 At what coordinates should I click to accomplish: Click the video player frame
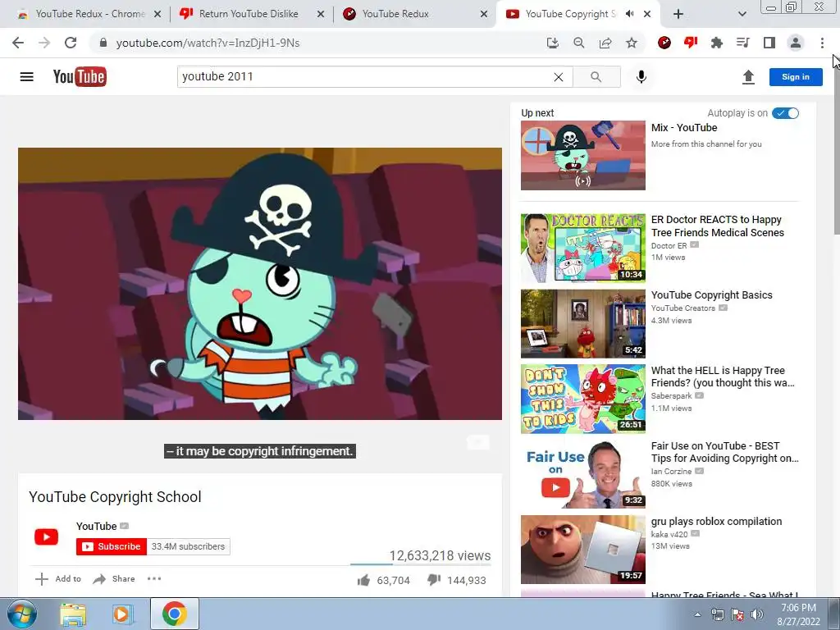[260, 284]
